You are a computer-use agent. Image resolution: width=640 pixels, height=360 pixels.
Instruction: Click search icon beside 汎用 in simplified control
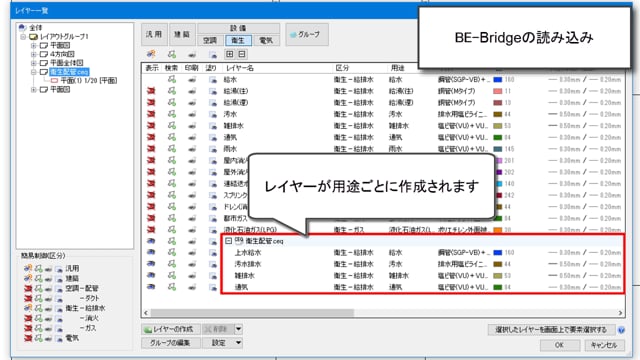tap(38, 268)
